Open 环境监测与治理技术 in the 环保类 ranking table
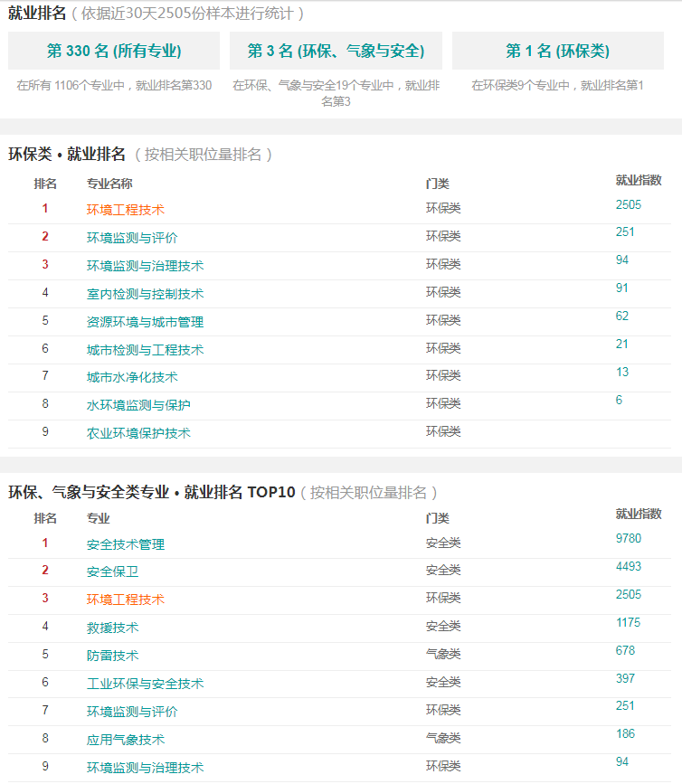Image resolution: width=682 pixels, height=784 pixels. (145, 266)
